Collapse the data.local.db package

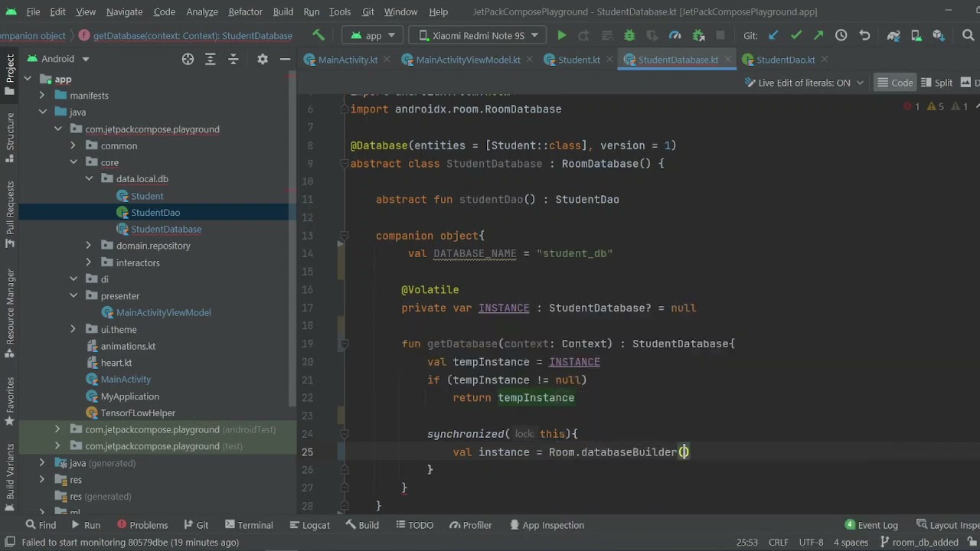(x=88, y=179)
